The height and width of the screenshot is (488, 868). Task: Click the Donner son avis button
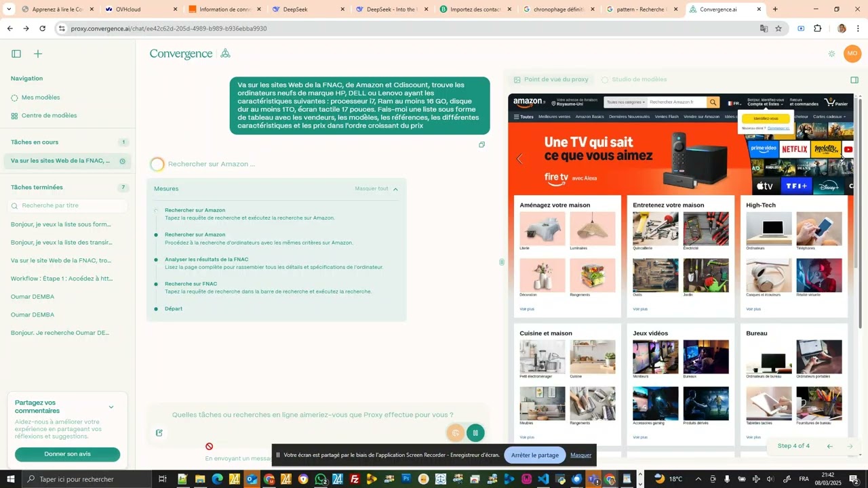tap(67, 454)
